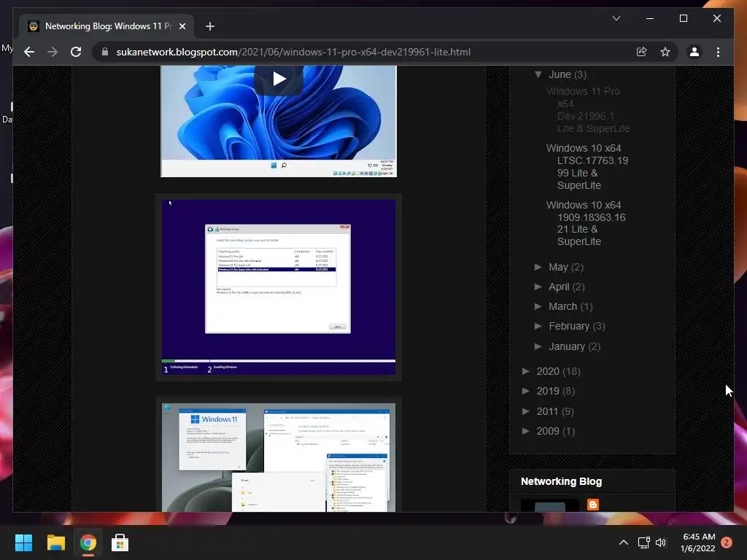Expand the February archive triangle
Screen dimensions: 747x560
tap(538, 326)
